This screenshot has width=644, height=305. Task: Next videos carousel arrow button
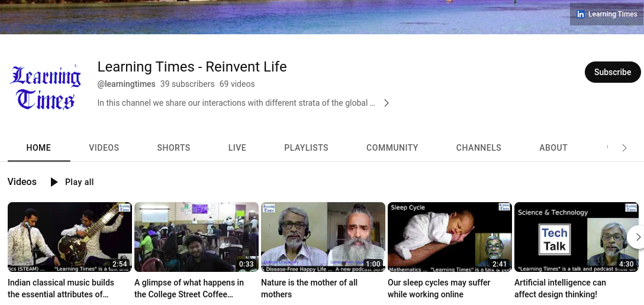(x=637, y=237)
